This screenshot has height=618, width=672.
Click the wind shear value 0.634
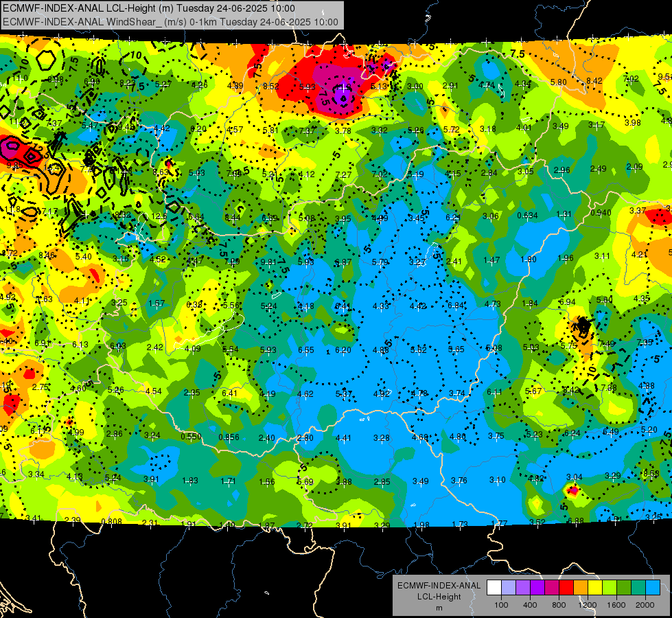527,216
